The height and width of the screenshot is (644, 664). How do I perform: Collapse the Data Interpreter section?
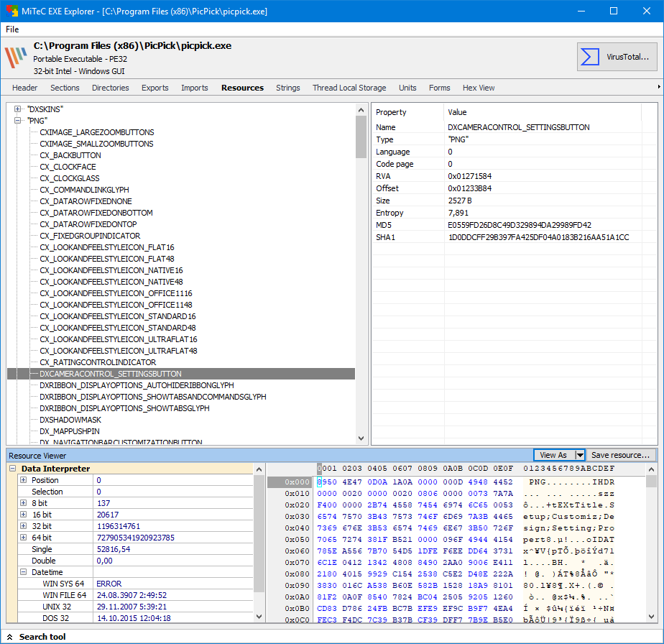[x=13, y=468]
